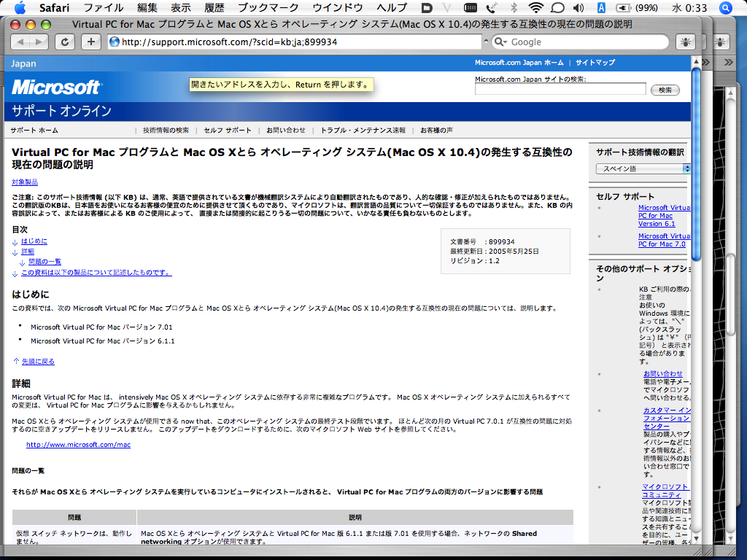The width and height of the screenshot is (747, 560).
Task: Click the Microsoft.com Japan ホーム link
Action: pos(519,63)
